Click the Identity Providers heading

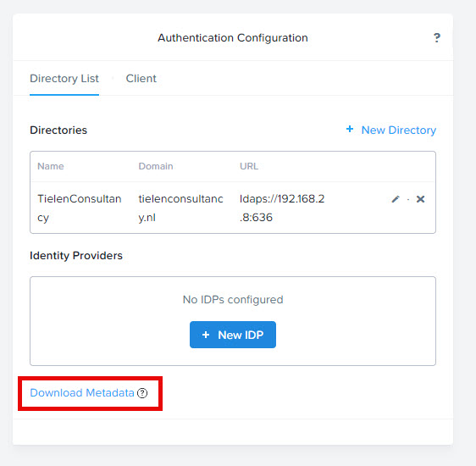coord(76,256)
